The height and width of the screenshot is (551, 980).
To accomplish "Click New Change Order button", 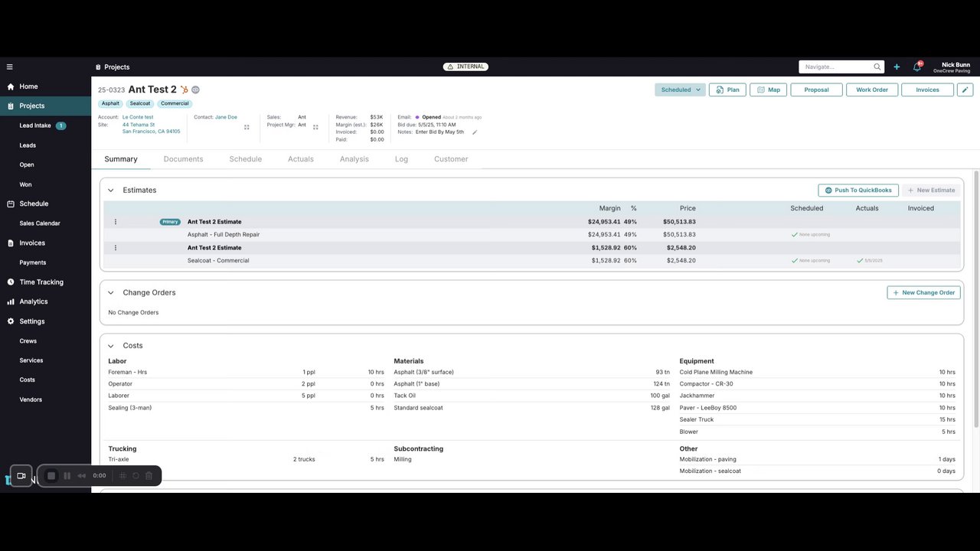I will coord(923,293).
